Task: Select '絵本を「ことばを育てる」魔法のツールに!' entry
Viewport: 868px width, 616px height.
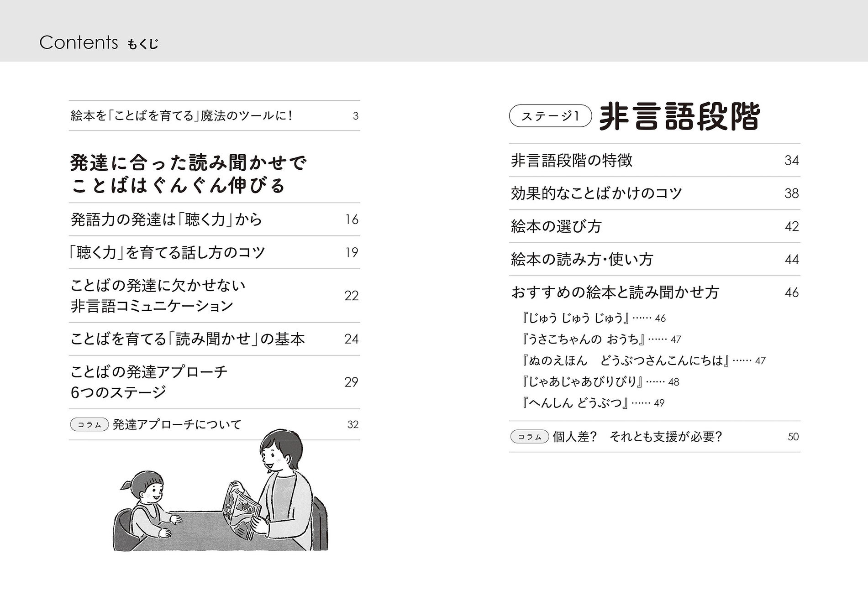Action: [x=181, y=116]
